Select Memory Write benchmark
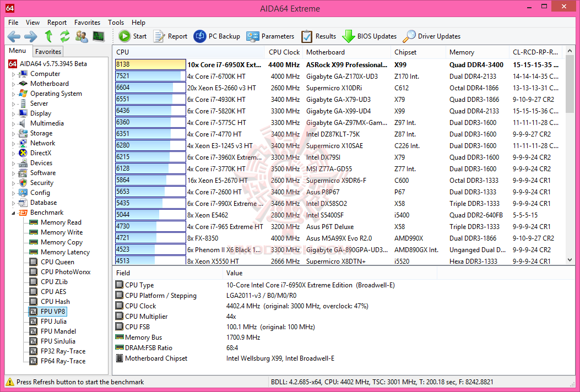This screenshot has width=580, height=392. click(x=61, y=232)
